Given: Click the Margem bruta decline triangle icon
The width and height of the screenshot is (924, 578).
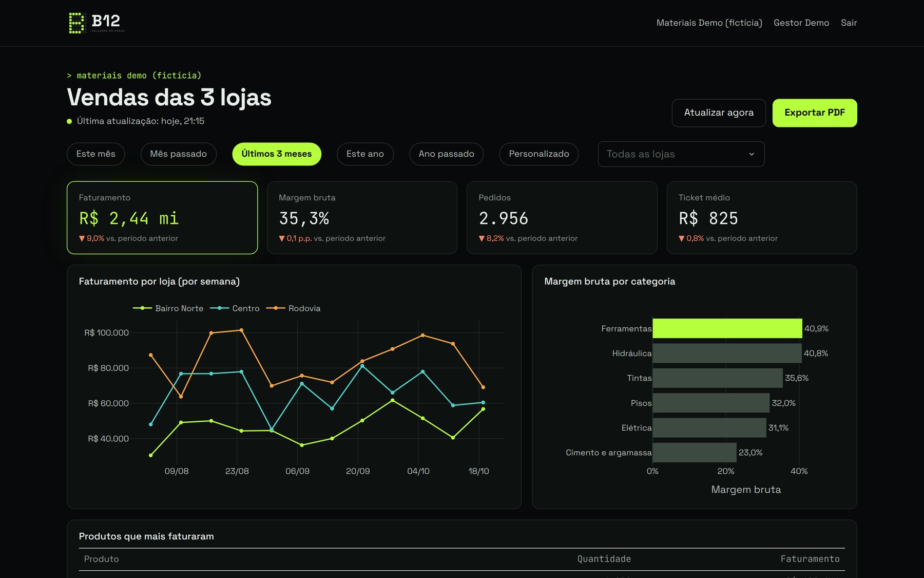Looking at the screenshot, I should coord(282,238).
